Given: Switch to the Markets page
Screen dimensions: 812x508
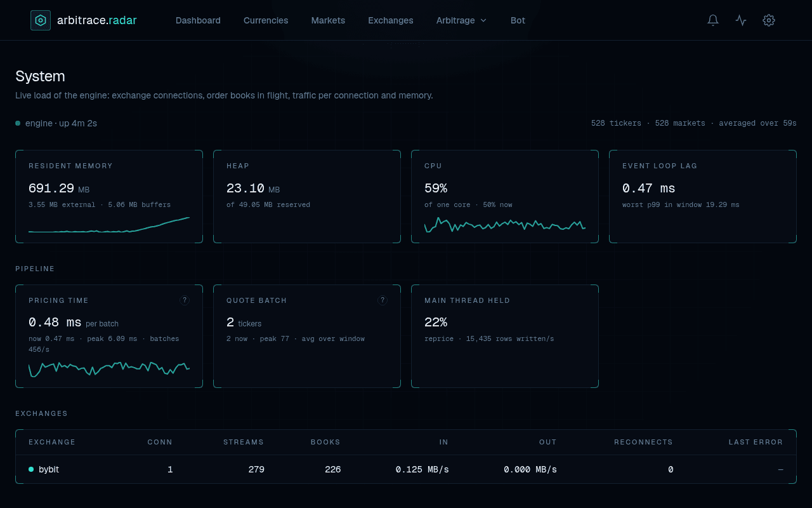Looking at the screenshot, I should pyautogui.click(x=328, y=20).
